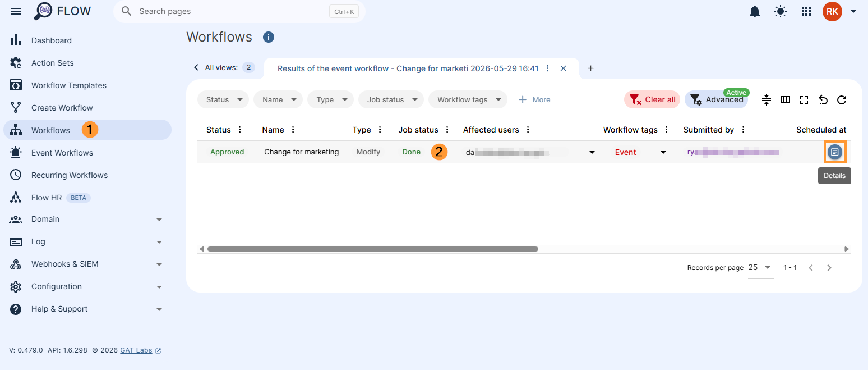Open the Job status filter dropdown
Viewport: 868px width, 370px height.
pos(391,99)
